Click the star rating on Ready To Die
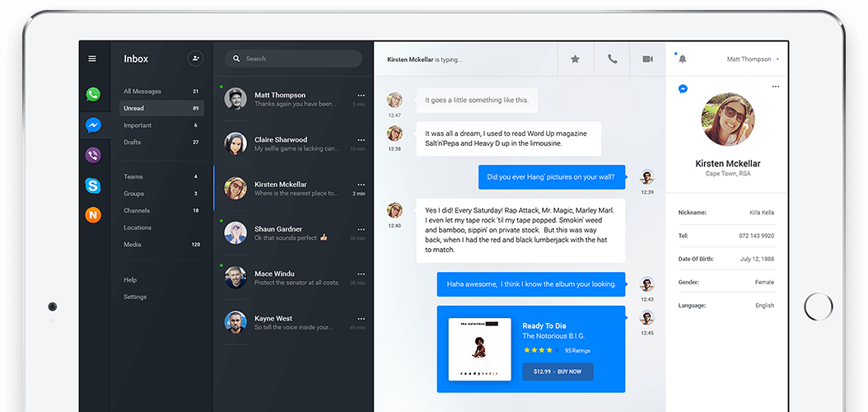The image size is (868, 412). (540, 350)
